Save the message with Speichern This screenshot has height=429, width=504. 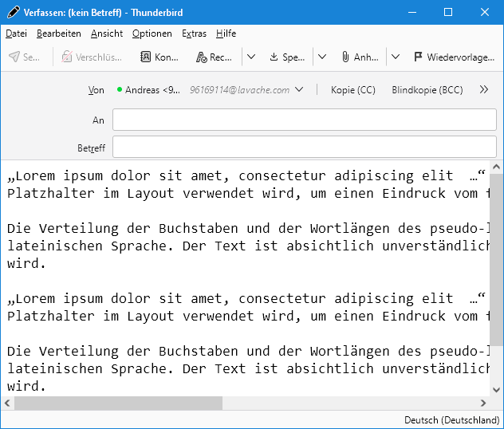[287, 57]
